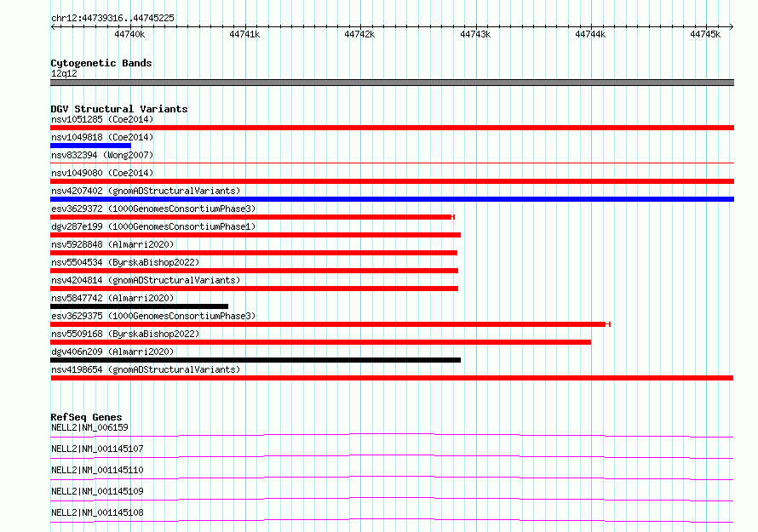Click the DGV Structural Variants track heading
Viewport: 758px width, 532px height.
point(119,109)
